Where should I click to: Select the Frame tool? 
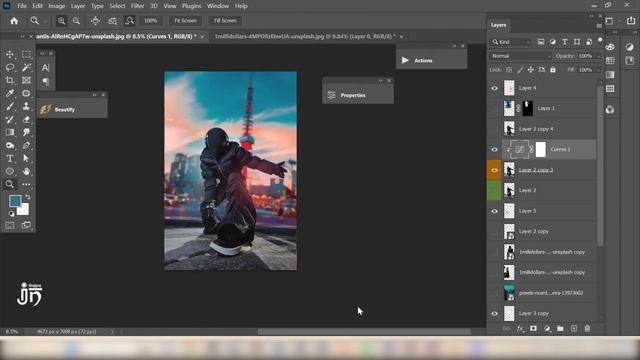click(26, 80)
